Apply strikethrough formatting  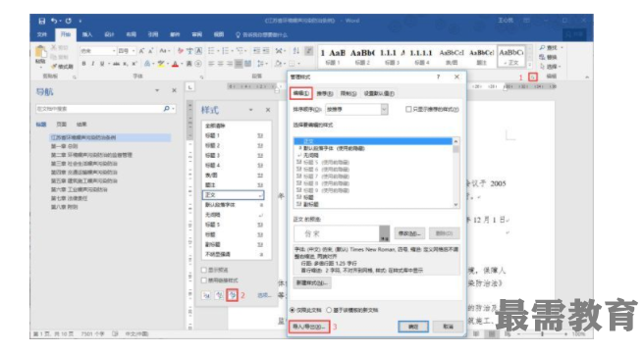pos(116,64)
